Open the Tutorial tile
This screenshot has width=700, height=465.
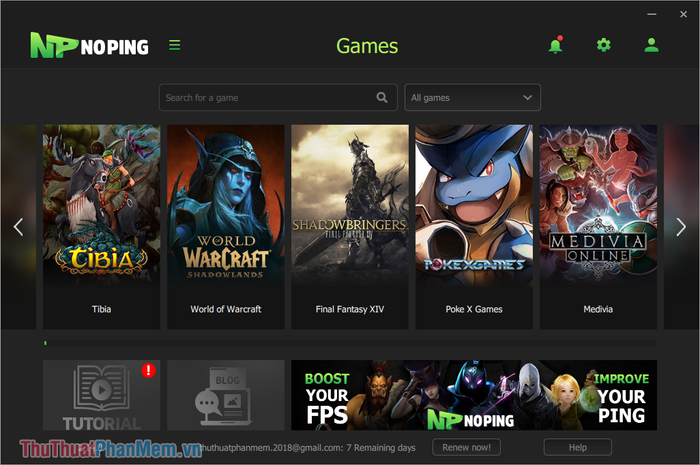click(101, 395)
